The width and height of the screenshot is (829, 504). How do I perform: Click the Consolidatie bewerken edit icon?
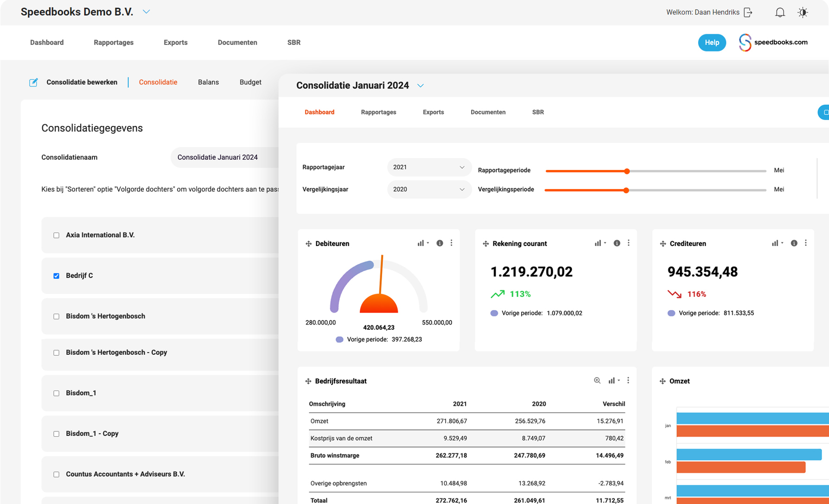click(x=33, y=82)
